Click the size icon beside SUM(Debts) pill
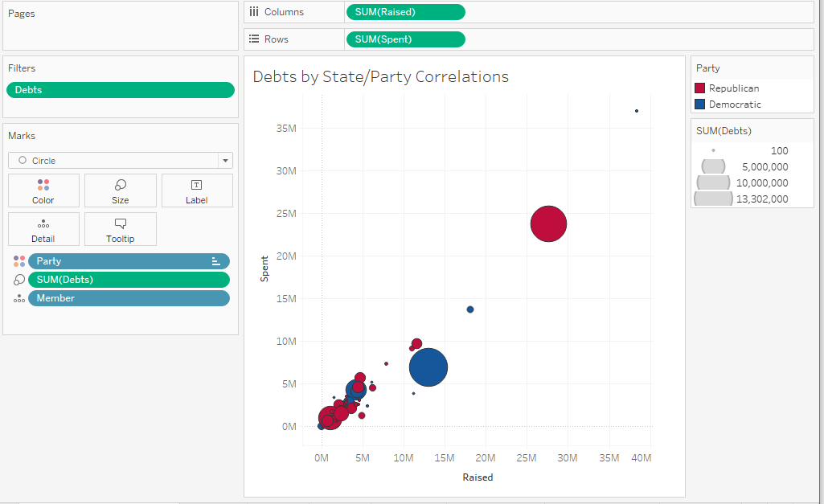824x504 pixels. 19,280
